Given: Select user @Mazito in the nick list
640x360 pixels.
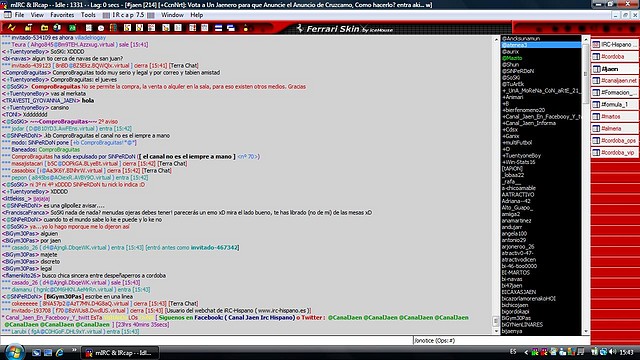Looking at the screenshot, I should pyautogui.click(x=512, y=58).
